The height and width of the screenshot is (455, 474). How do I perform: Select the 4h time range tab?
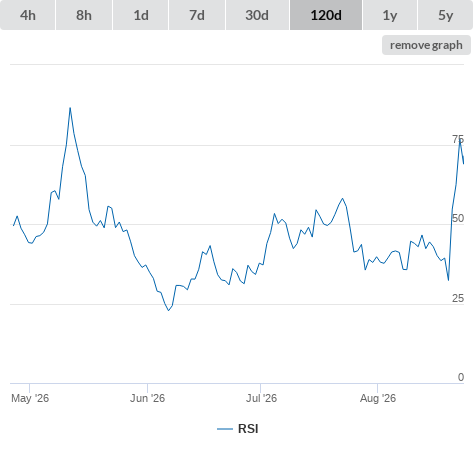coord(28,15)
